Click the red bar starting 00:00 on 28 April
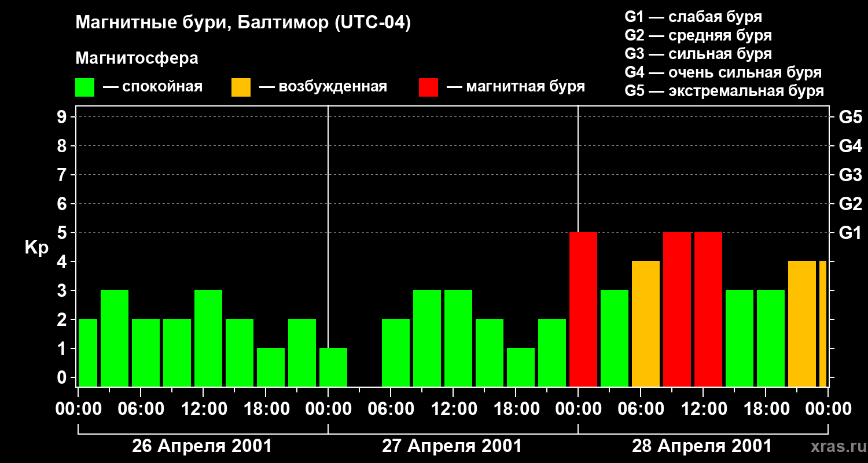The height and width of the screenshot is (463, 868). tap(583, 310)
